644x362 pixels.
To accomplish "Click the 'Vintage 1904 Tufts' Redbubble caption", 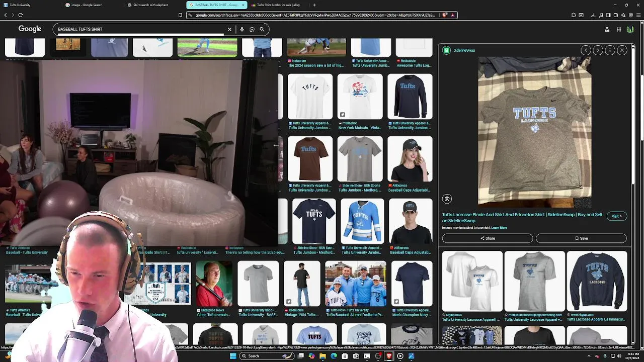I will coord(301,315).
